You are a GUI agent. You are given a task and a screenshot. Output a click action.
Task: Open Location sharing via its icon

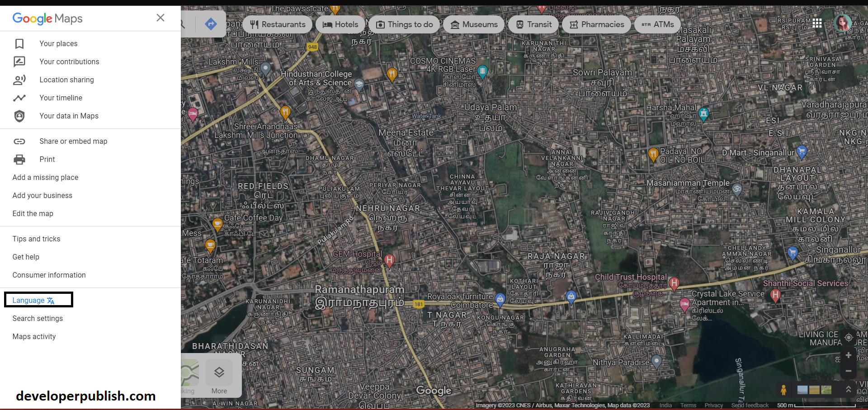pos(19,80)
